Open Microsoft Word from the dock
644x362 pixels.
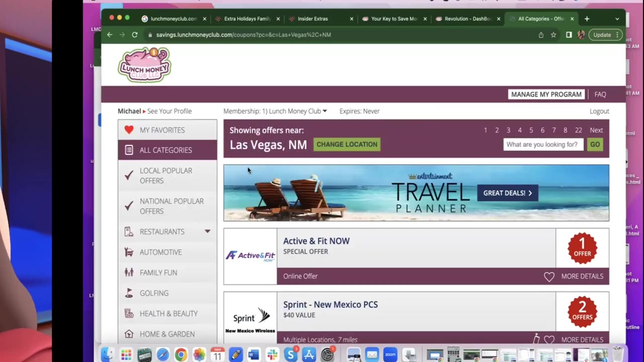pyautogui.click(x=254, y=355)
